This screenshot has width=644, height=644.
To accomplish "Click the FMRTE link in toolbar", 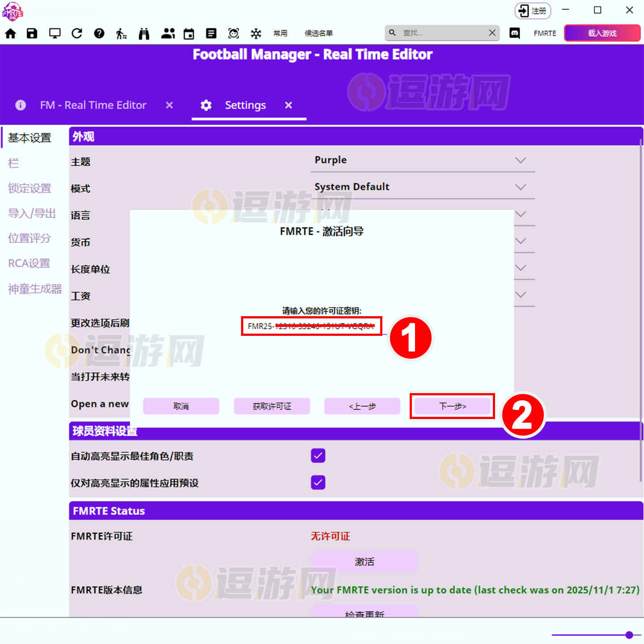I will pyautogui.click(x=545, y=33).
